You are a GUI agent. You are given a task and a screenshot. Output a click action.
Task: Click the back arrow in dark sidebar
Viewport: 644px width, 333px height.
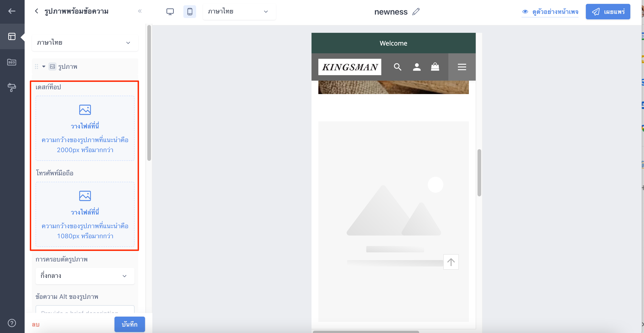pyautogui.click(x=11, y=11)
